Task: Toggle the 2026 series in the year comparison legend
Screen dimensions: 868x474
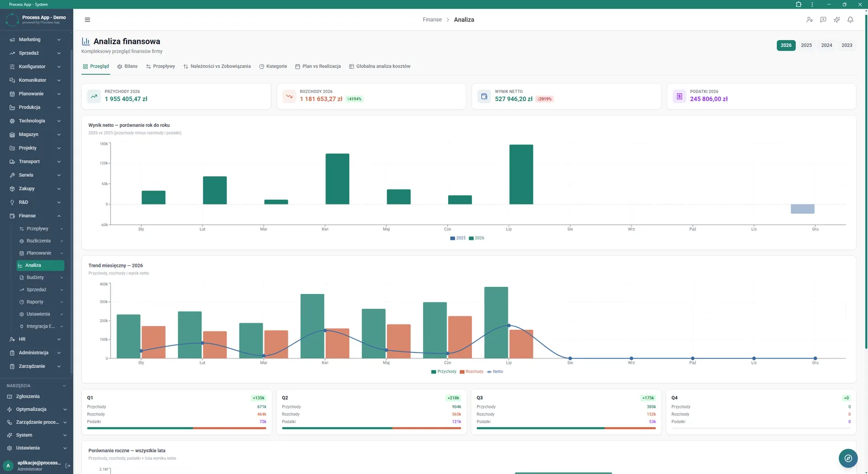Action: 477,238
